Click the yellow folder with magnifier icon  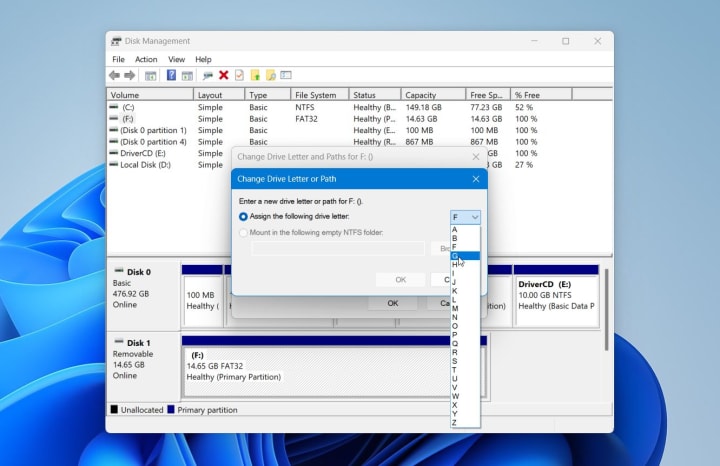270,75
